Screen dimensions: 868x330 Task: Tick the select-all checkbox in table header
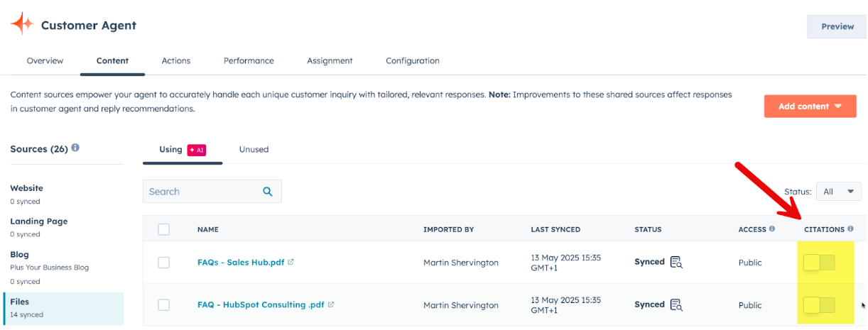pyautogui.click(x=164, y=229)
